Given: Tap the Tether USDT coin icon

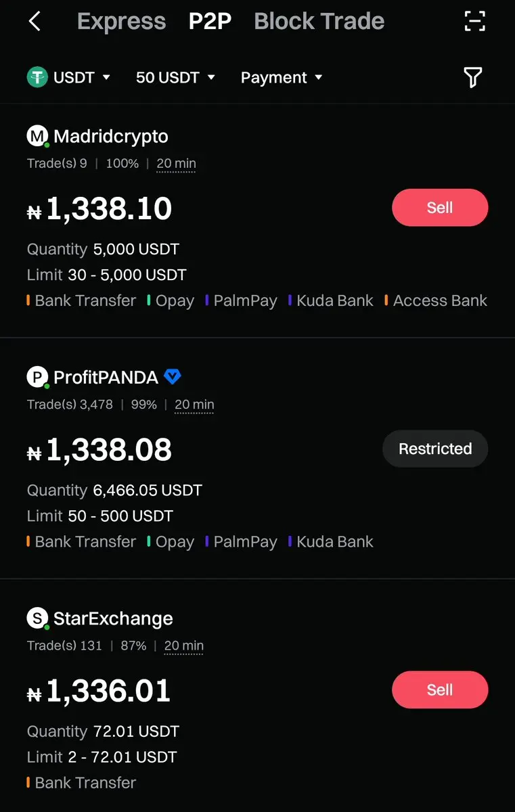Looking at the screenshot, I should click(37, 77).
